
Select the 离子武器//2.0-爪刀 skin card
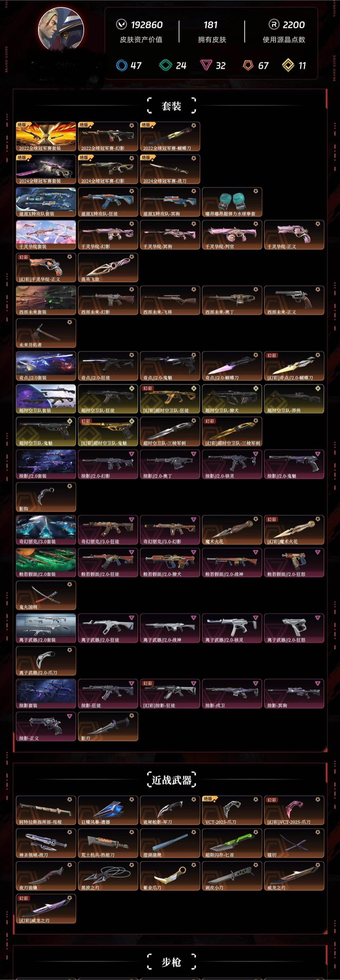tap(46, 661)
